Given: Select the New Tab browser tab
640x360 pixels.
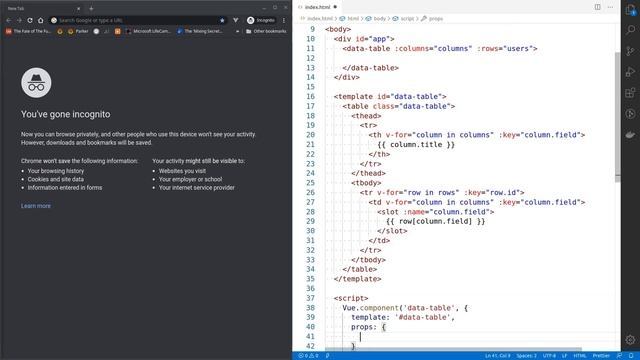Looking at the screenshot, I should (42, 9).
